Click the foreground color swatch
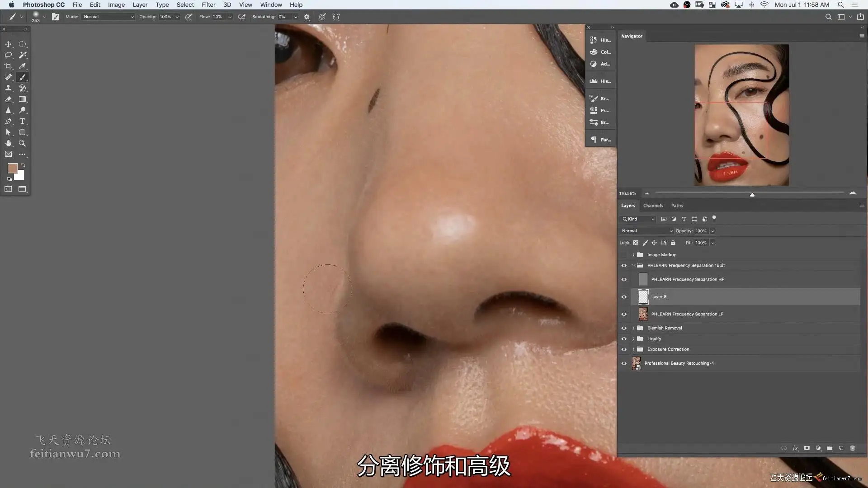This screenshot has height=488, width=868. [12, 168]
